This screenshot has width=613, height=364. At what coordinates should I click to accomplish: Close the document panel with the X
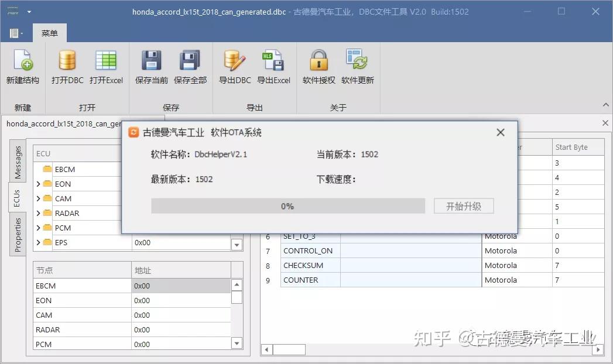(605, 123)
